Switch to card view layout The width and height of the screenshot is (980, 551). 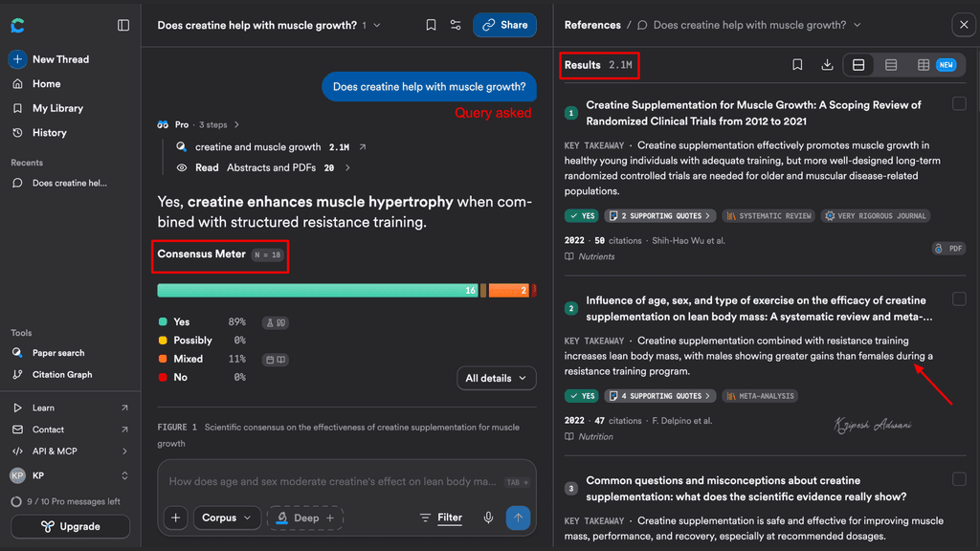coord(858,65)
